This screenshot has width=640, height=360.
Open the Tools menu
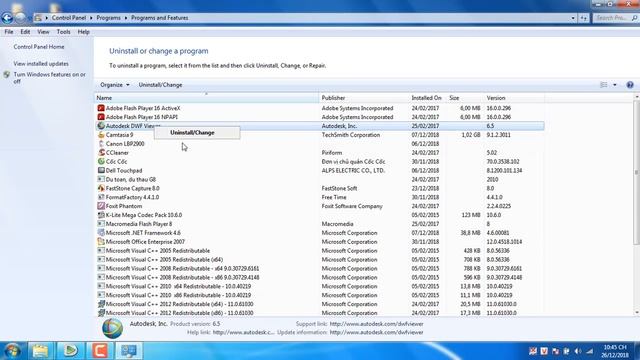63,32
